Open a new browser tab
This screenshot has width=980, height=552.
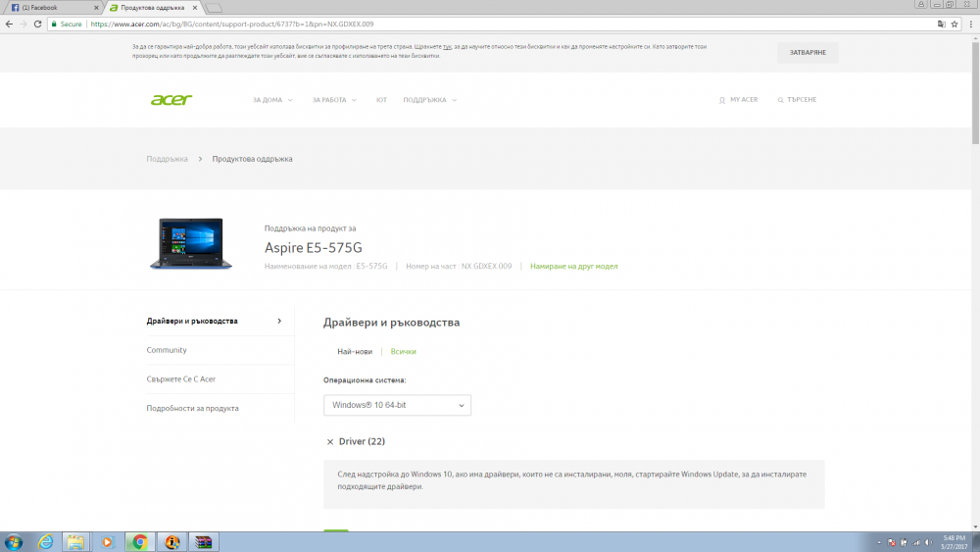[214, 8]
